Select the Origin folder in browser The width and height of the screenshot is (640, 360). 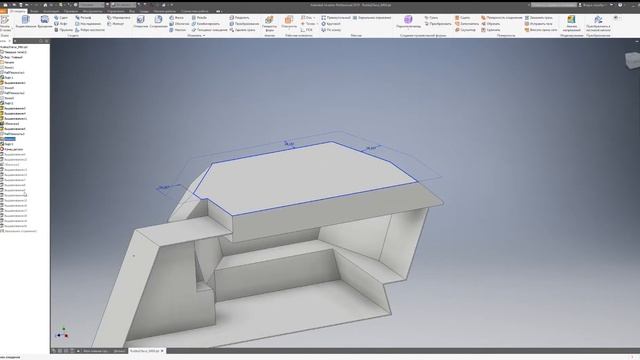coord(7,62)
